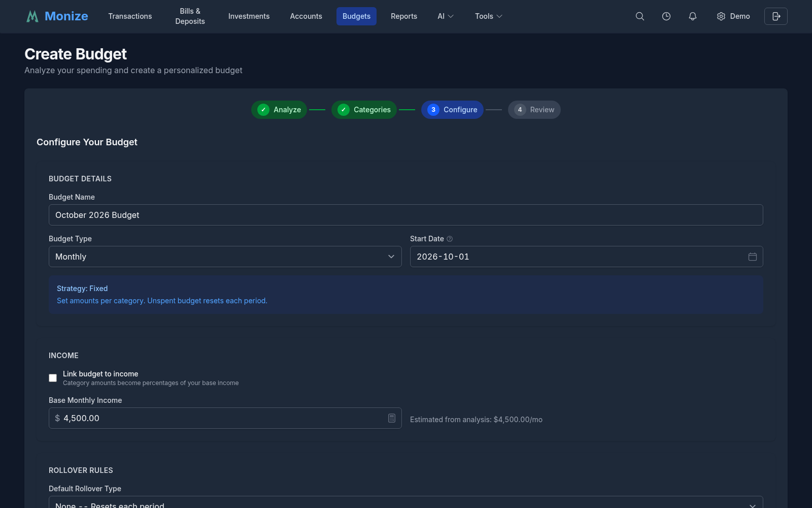This screenshot has width=812, height=508.
Task: Select the Configure step pill
Action: (452, 110)
